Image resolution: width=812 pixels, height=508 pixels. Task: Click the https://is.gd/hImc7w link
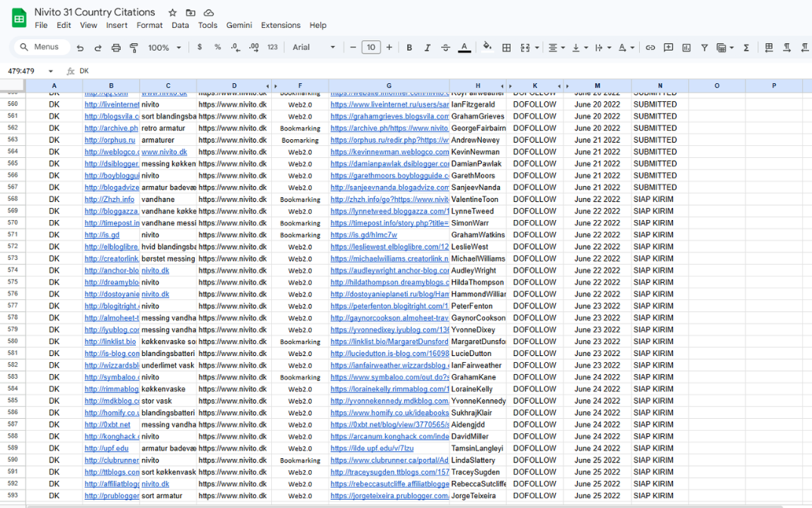[x=363, y=235]
